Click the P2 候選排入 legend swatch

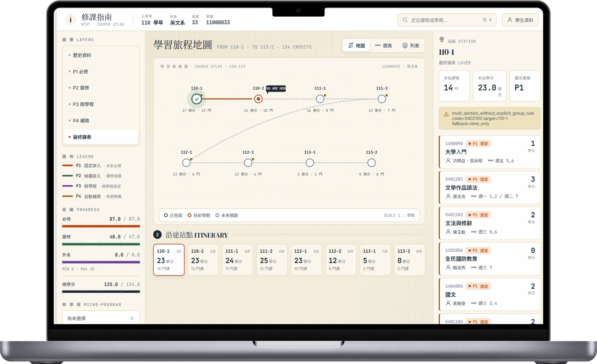click(x=67, y=176)
